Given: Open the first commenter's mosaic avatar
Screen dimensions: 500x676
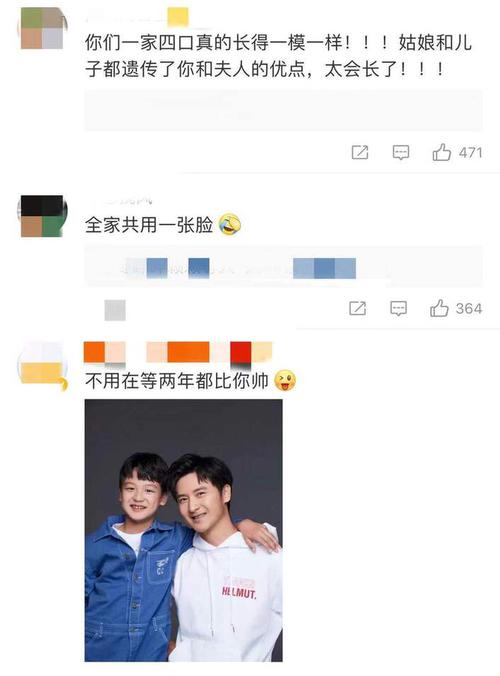Looking at the screenshot, I should click(x=42, y=28).
